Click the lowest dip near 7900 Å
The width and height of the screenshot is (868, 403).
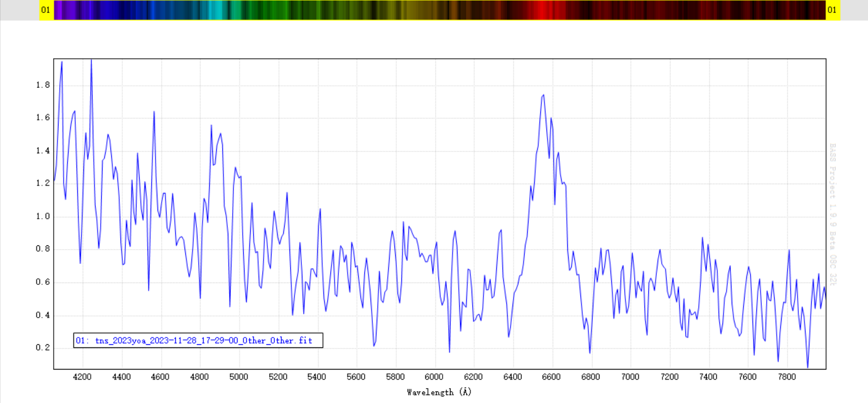coord(807,367)
